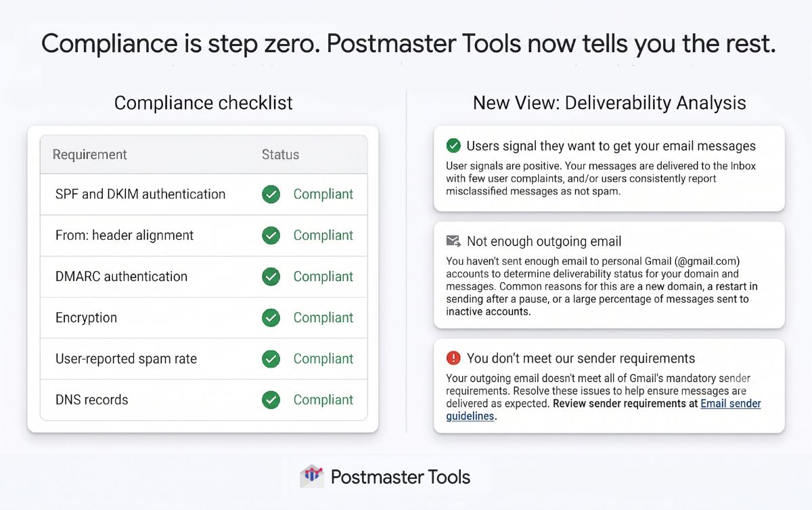Click the Users signal they want your email title
This screenshot has width=812, height=510.
coord(611,146)
